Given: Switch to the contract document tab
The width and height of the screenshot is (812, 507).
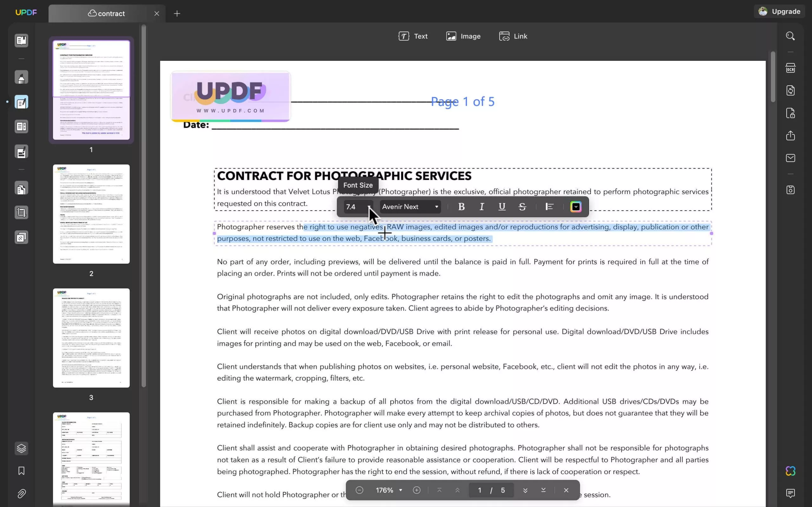Looking at the screenshot, I should 111,13.
